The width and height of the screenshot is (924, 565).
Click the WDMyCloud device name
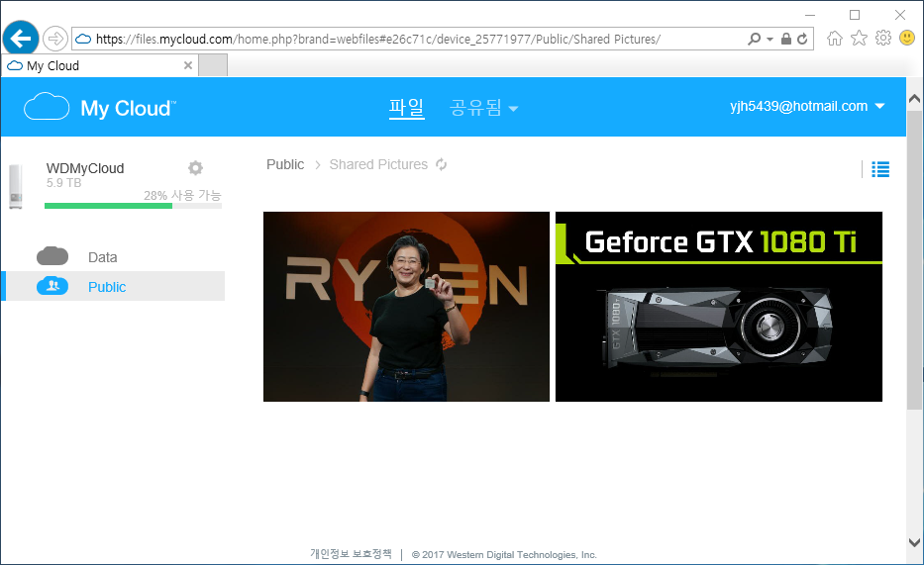tap(85, 168)
